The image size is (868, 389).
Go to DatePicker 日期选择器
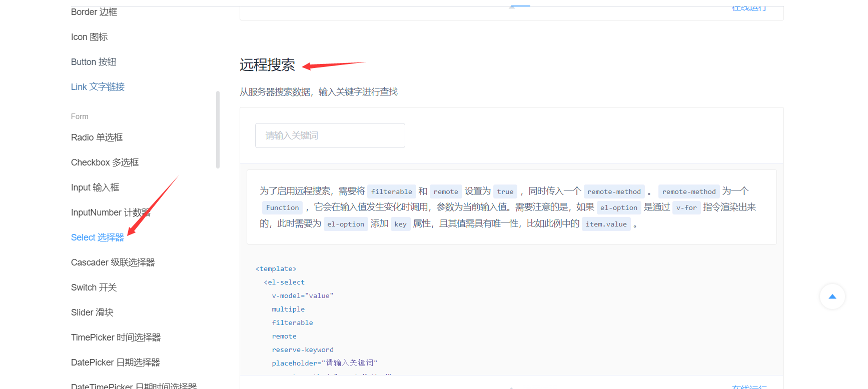pos(115,362)
